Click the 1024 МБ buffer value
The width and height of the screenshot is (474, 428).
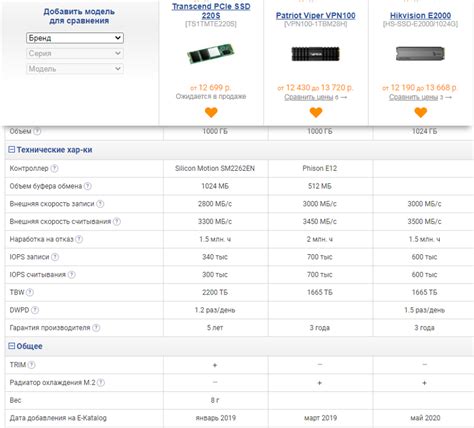tap(215, 186)
